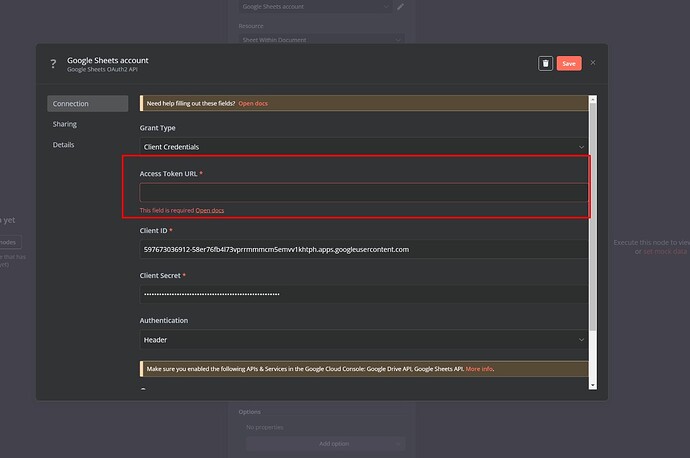Select the Connection tab
The width and height of the screenshot is (690, 458).
click(88, 103)
